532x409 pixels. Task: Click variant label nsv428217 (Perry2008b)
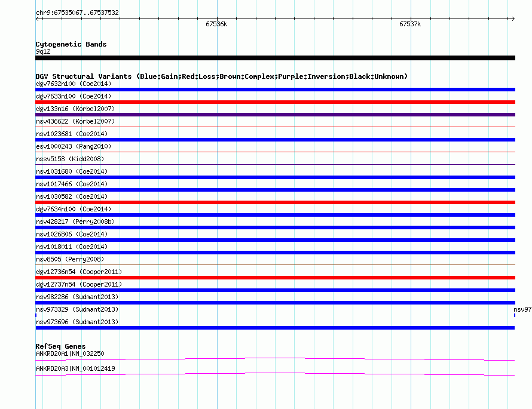point(75,222)
